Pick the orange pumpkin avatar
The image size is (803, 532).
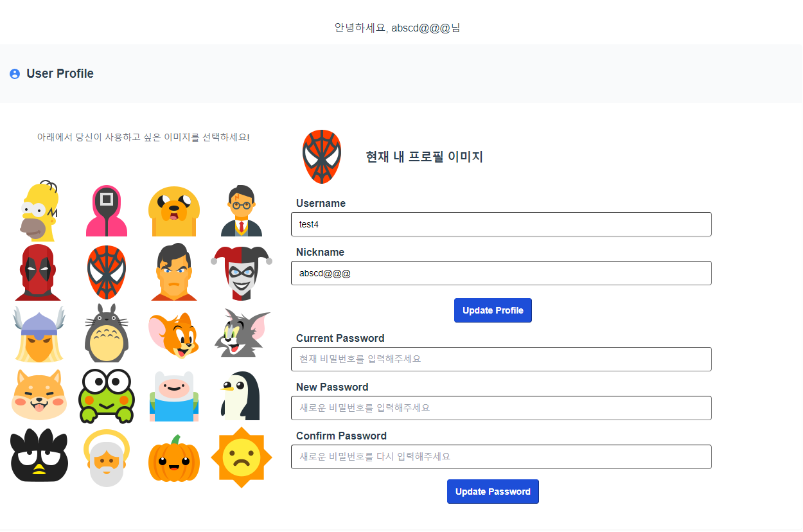coord(174,458)
